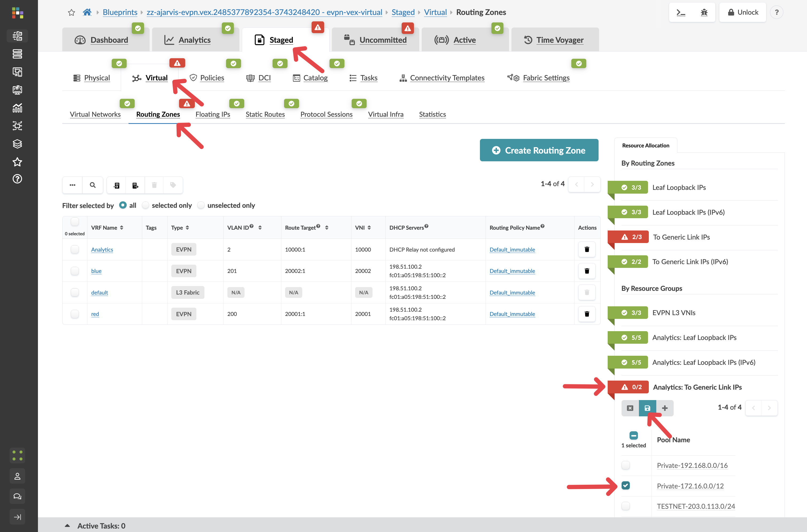The image size is (807, 532).
Task: Click the bug report icon at top right
Action: pyautogui.click(x=704, y=12)
